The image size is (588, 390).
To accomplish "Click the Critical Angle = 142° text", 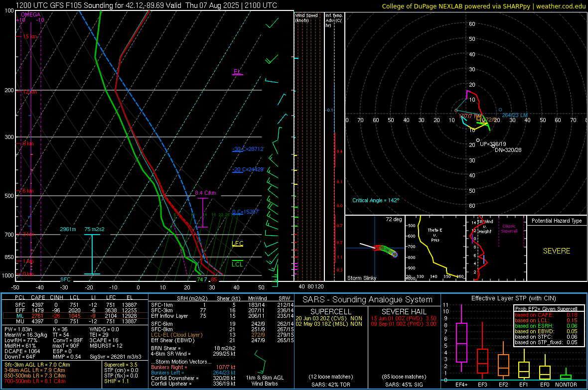I will [x=376, y=200].
